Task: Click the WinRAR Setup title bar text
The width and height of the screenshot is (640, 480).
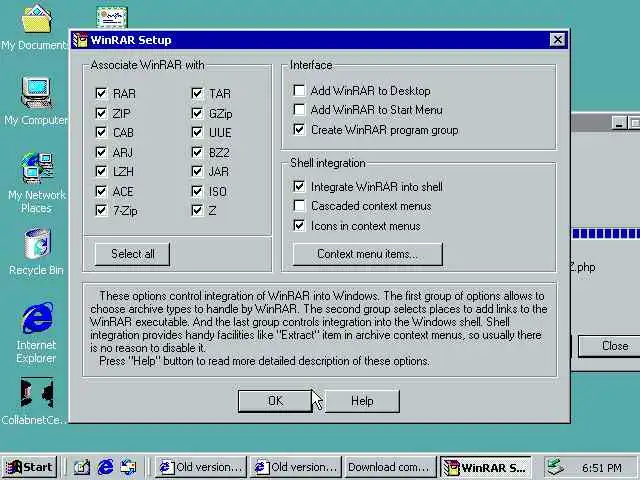Action: pyautogui.click(x=131, y=40)
